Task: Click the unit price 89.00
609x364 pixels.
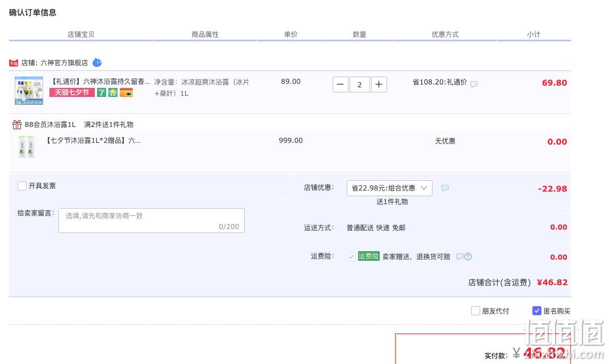Action: point(291,82)
